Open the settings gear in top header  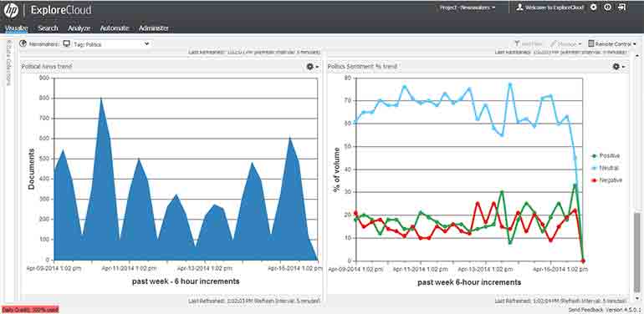click(x=593, y=8)
